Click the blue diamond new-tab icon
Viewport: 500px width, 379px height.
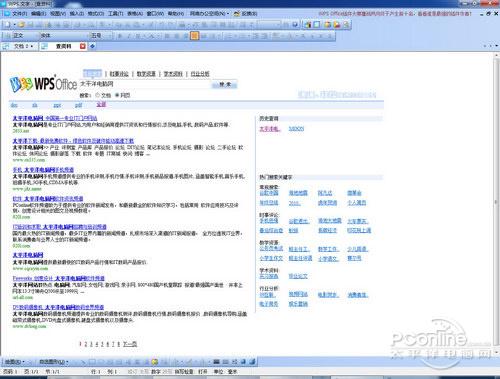[92, 46]
